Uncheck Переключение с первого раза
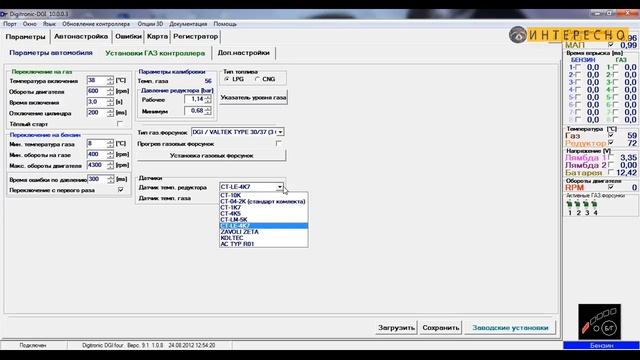This screenshot has width=640, height=360. coord(120,190)
